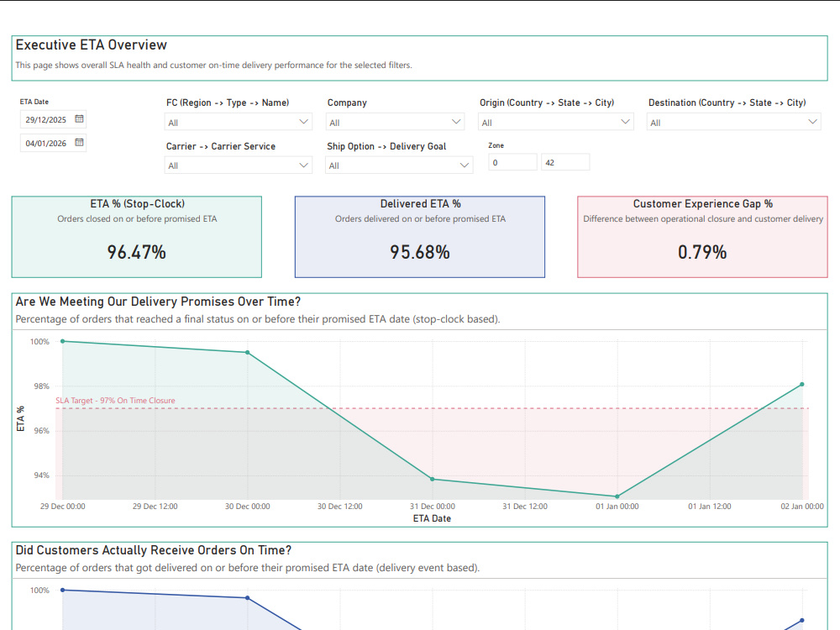Open the Destination Country State City dropdown
The height and width of the screenshot is (630, 840).
click(x=733, y=122)
